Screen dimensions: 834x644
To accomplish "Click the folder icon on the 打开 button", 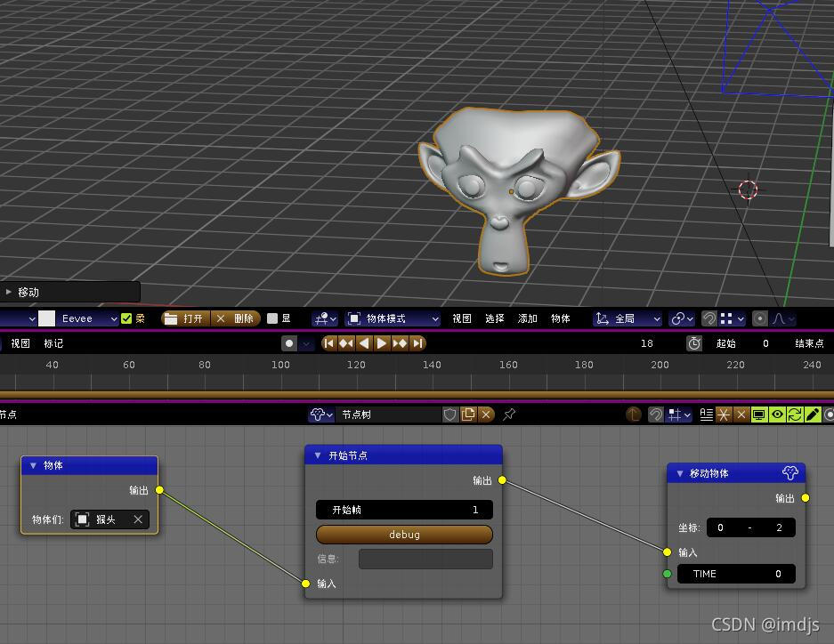I will click(x=171, y=318).
